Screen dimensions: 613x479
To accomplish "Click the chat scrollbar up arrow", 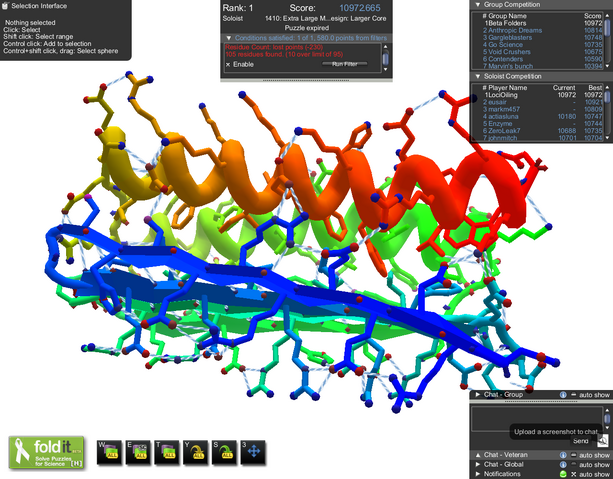I will pyautogui.click(x=607, y=410).
